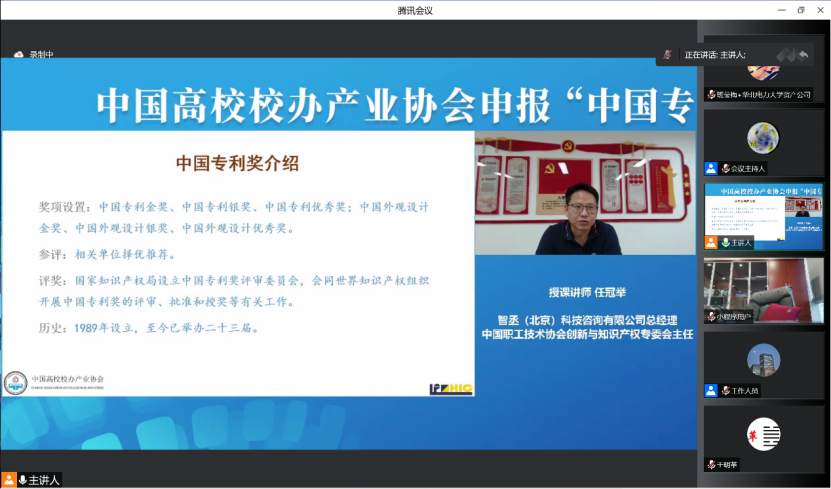Click the IP HIC logo at slide corner
Viewport: 831px width, 489px height.
[451, 389]
